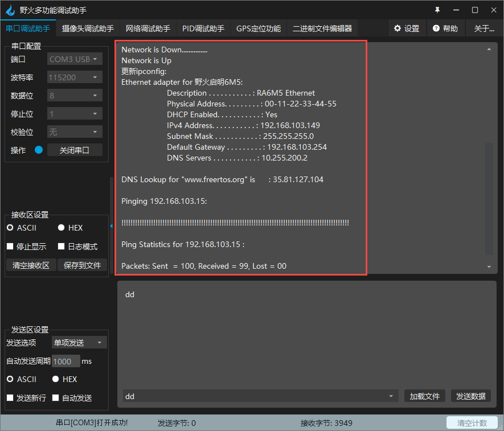Open the 停止位 dropdown

coord(75,114)
